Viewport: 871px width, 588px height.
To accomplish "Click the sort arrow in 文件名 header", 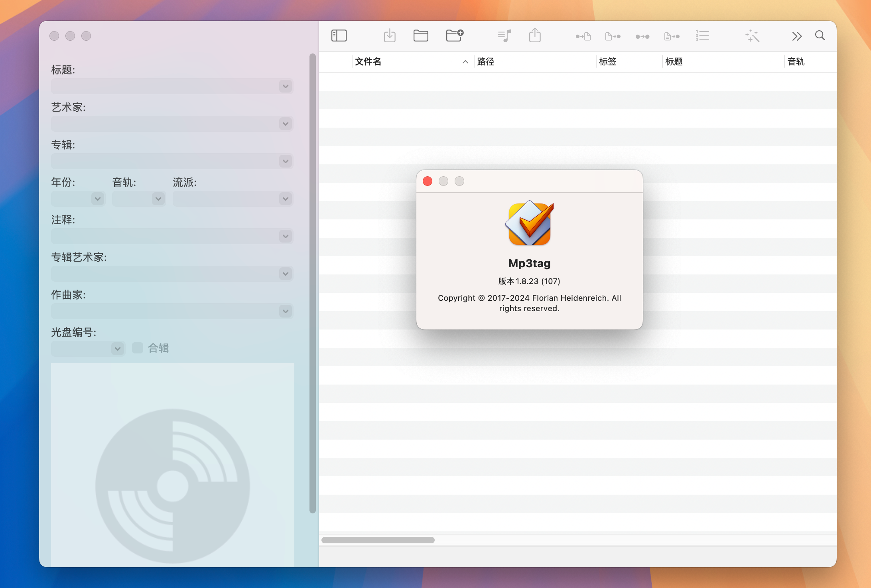I will pyautogui.click(x=465, y=62).
